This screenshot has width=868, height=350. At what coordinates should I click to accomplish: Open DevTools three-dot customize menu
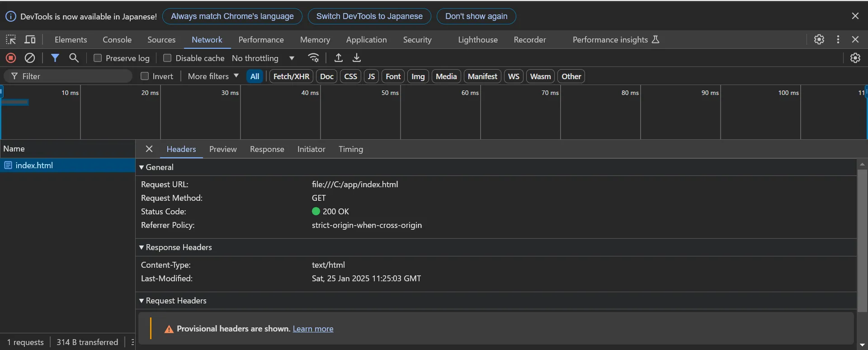pos(838,39)
